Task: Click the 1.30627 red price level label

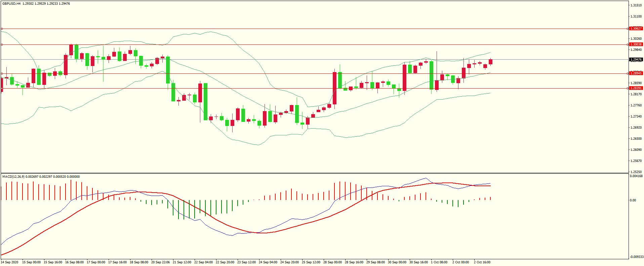Action: 636,29
